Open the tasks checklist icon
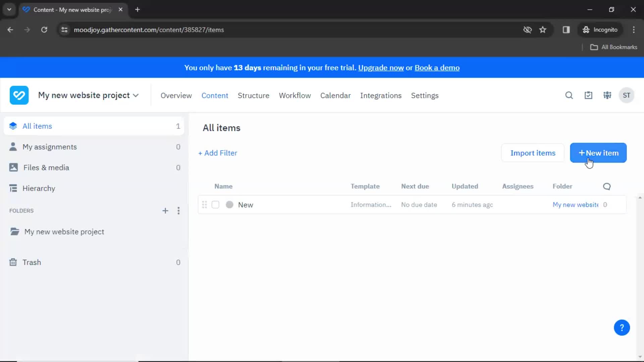The image size is (644, 362). tap(588, 95)
